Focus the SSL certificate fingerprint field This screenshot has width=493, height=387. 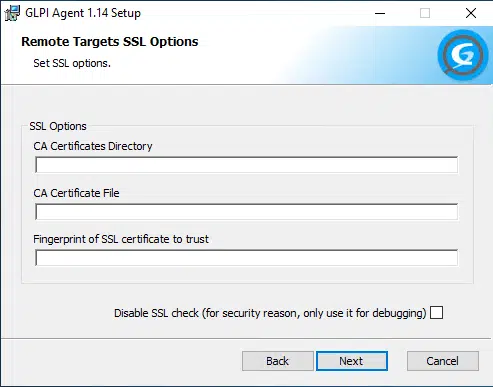point(247,258)
